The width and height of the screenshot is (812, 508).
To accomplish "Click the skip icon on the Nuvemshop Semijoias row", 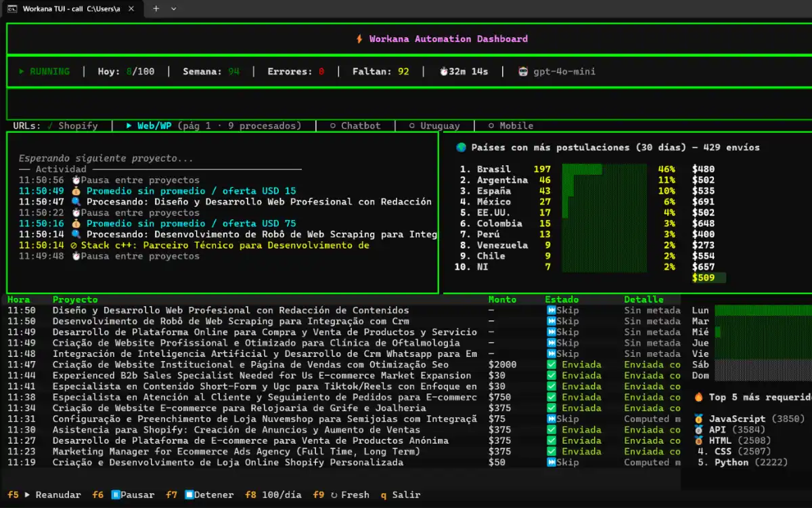I will 551,419.
